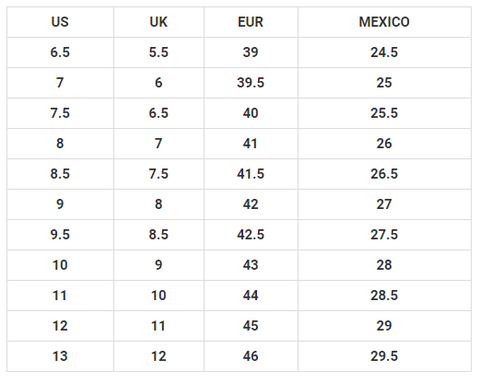Select Mexico size 27 cell
The image size is (480, 383).
tap(384, 204)
